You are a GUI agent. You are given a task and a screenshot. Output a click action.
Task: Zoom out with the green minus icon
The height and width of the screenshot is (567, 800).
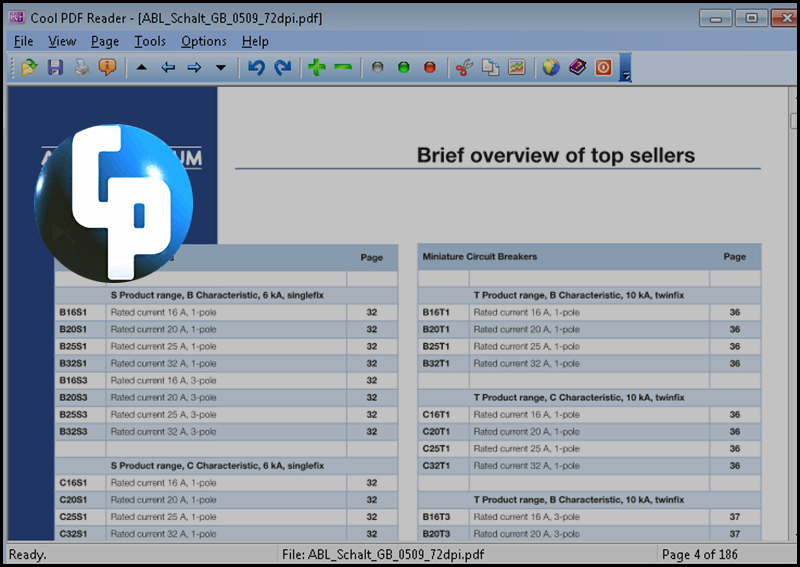point(343,67)
